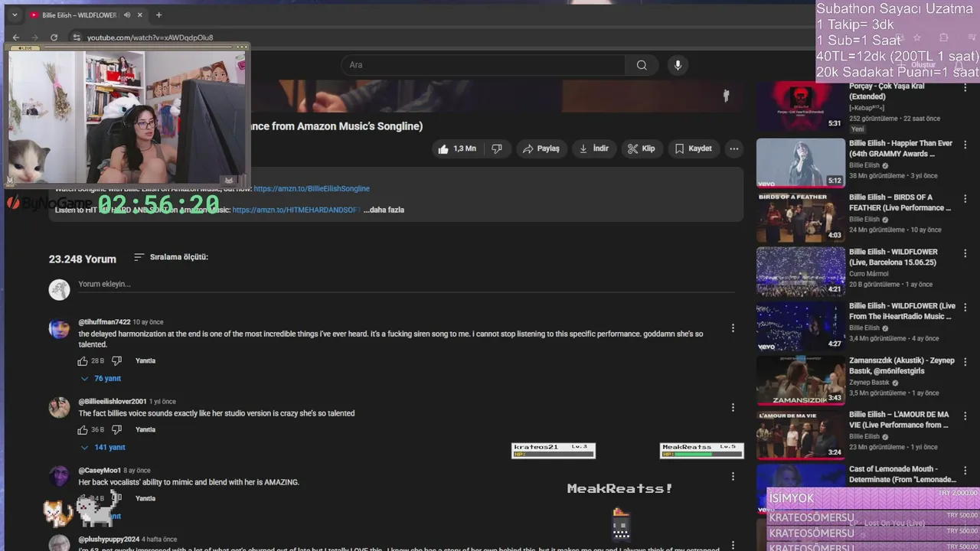
Task: Mute the Billie Eilish WILDFLOWER tab audio
Action: point(127,15)
